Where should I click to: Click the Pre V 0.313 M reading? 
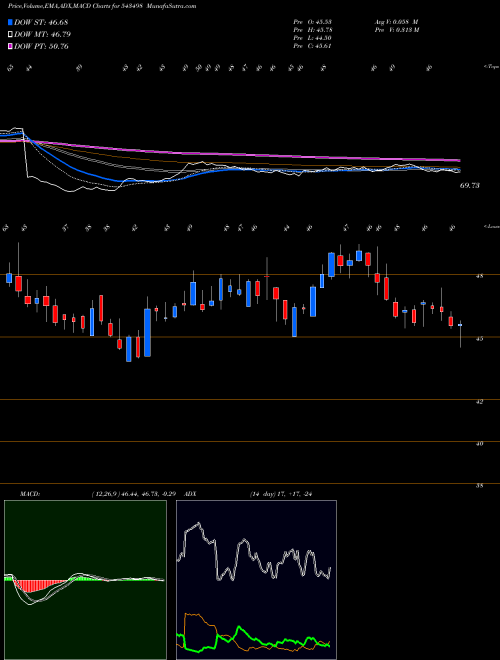coord(396,30)
